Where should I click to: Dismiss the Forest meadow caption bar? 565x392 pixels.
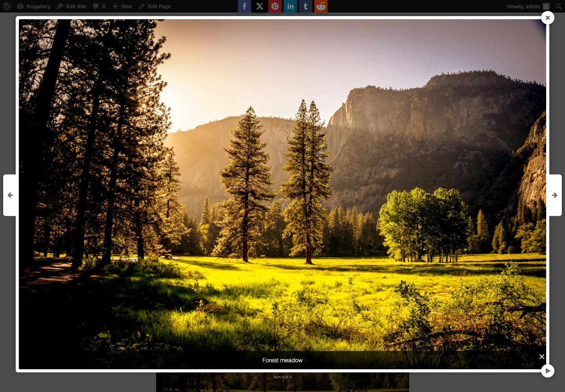click(x=542, y=356)
